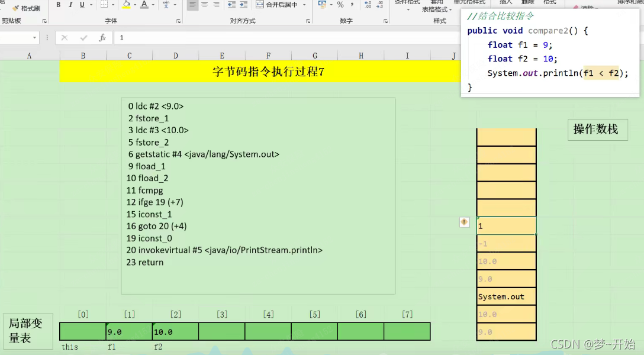The width and height of the screenshot is (644, 355).
Task: Select column I header
Action: coord(407,56)
